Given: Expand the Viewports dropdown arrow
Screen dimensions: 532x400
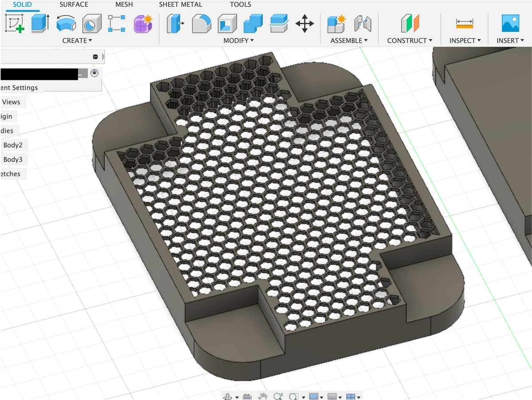Looking at the screenshot, I should point(359,397).
